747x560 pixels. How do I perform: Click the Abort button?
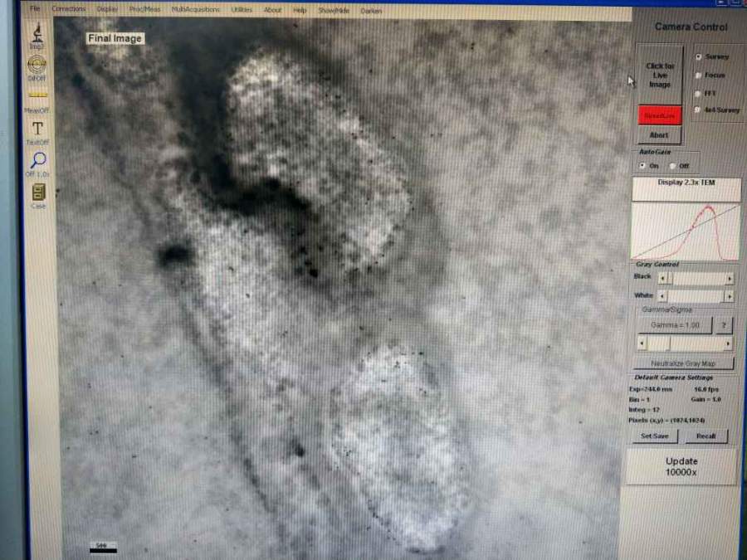659,135
